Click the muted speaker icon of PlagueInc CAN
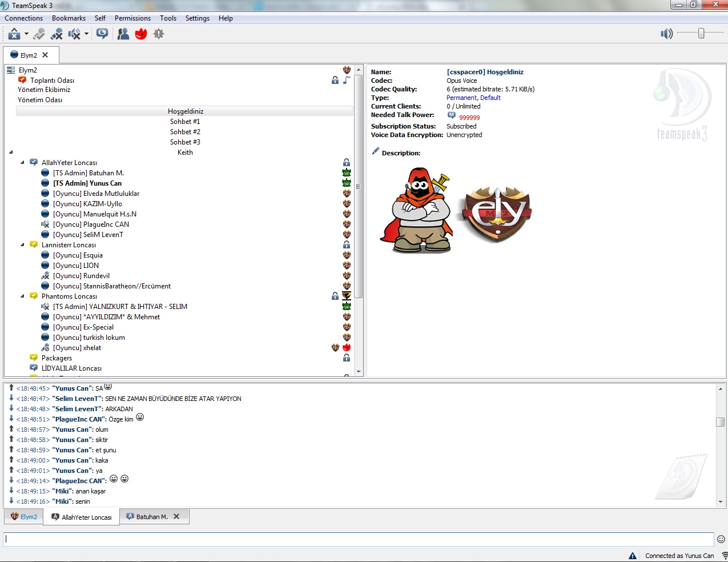Image resolution: width=728 pixels, height=562 pixels. tap(45, 224)
